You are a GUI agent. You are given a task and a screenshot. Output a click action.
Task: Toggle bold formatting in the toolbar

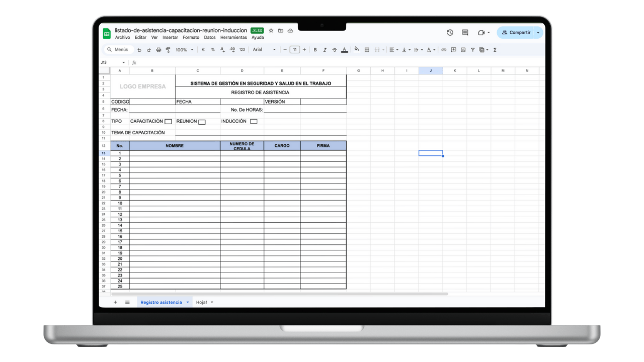pyautogui.click(x=315, y=50)
